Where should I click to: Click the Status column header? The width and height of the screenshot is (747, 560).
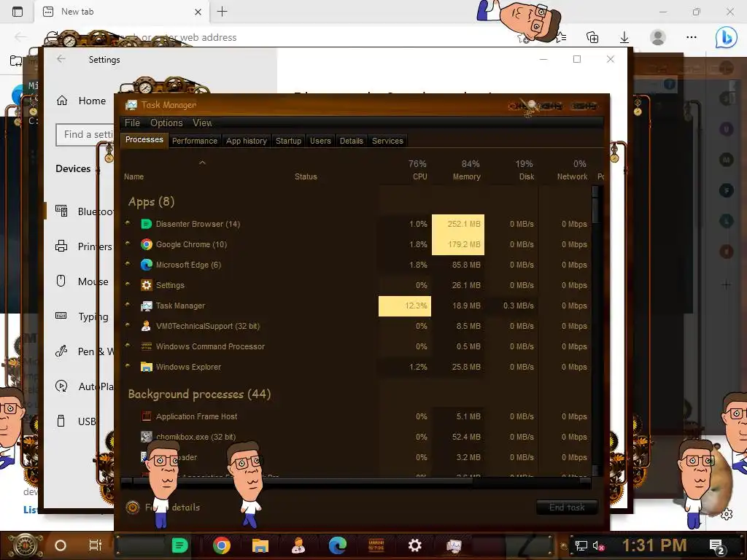306,176
